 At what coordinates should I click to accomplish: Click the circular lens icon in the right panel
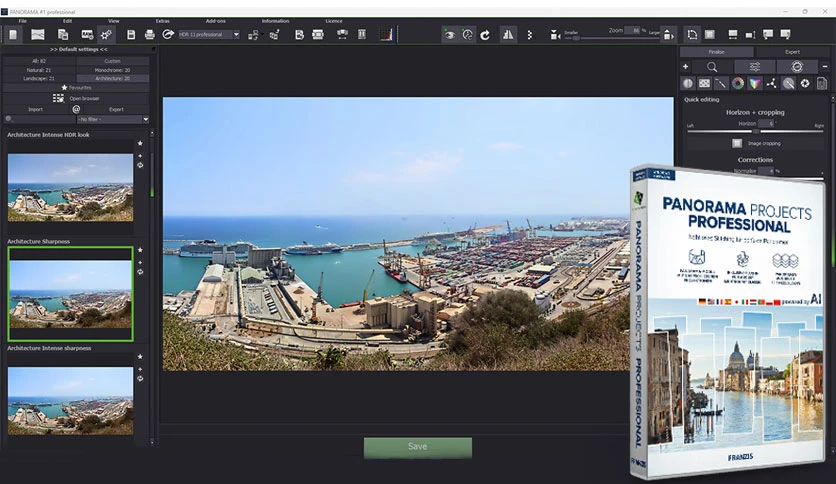click(x=797, y=67)
